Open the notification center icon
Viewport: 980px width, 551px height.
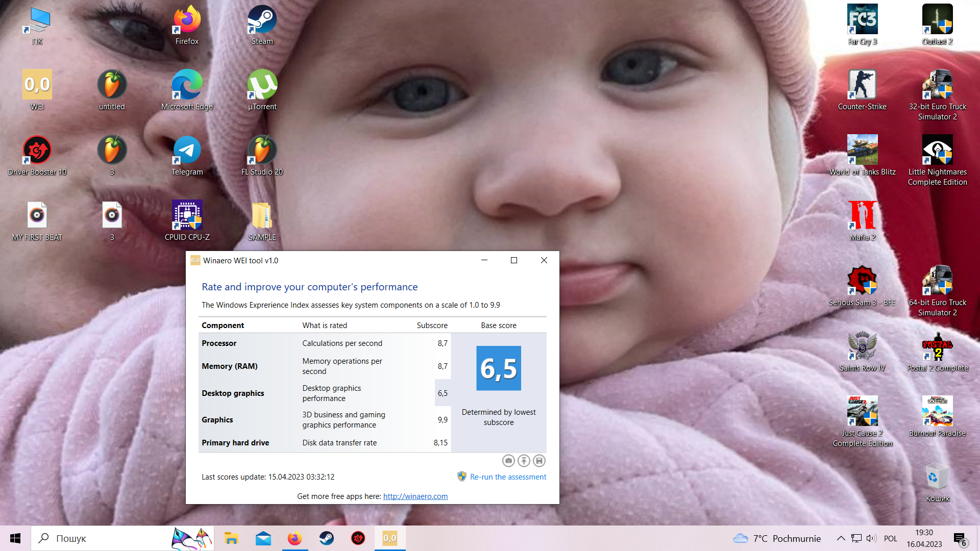960,538
